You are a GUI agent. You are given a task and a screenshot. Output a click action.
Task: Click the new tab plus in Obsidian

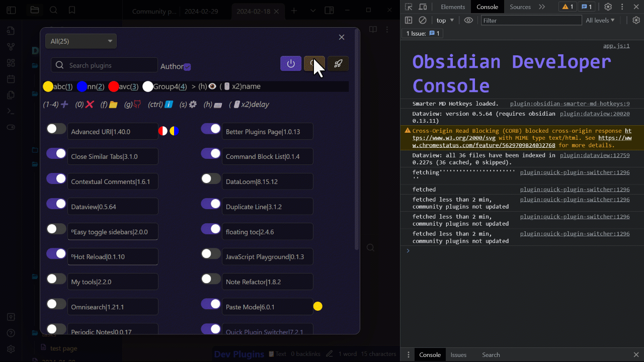[x=294, y=11]
